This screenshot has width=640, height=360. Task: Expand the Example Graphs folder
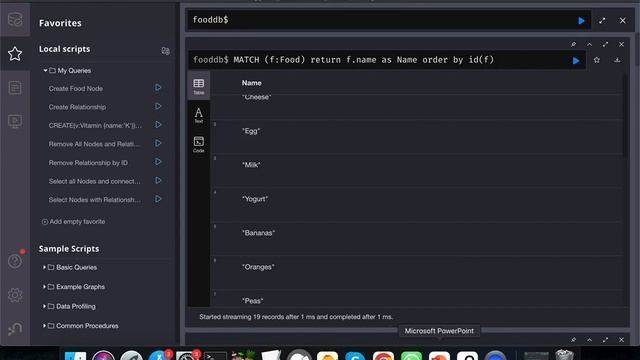(x=44, y=287)
